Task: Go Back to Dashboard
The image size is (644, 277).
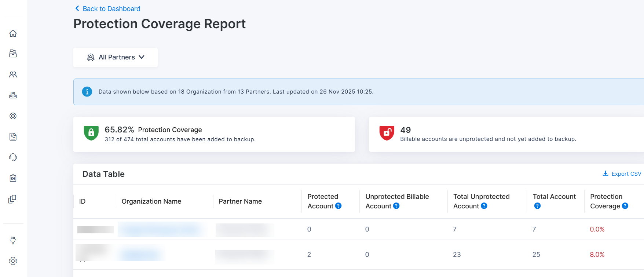Action: [x=108, y=9]
